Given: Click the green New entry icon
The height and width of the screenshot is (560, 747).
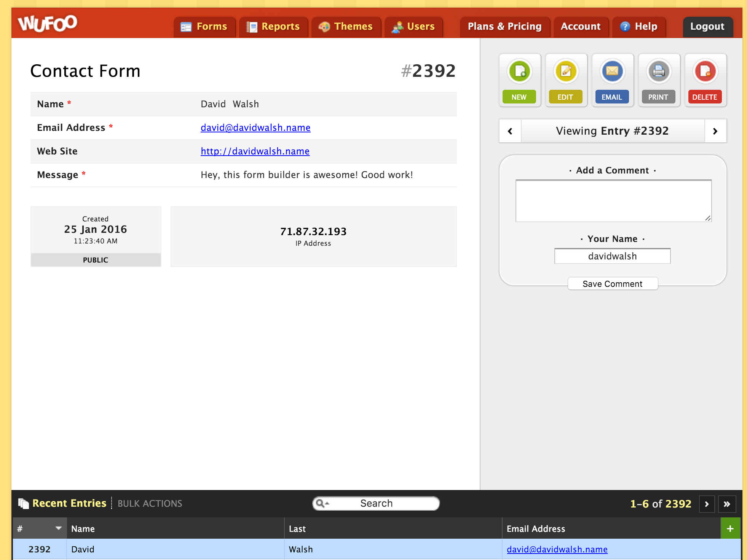Looking at the screenshot, I should (520, 71).
